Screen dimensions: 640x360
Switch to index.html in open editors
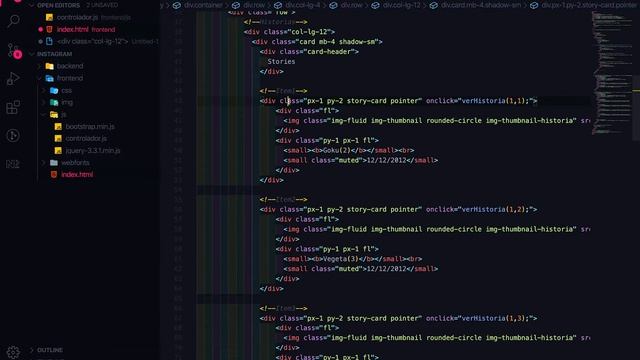coord(73,29)
